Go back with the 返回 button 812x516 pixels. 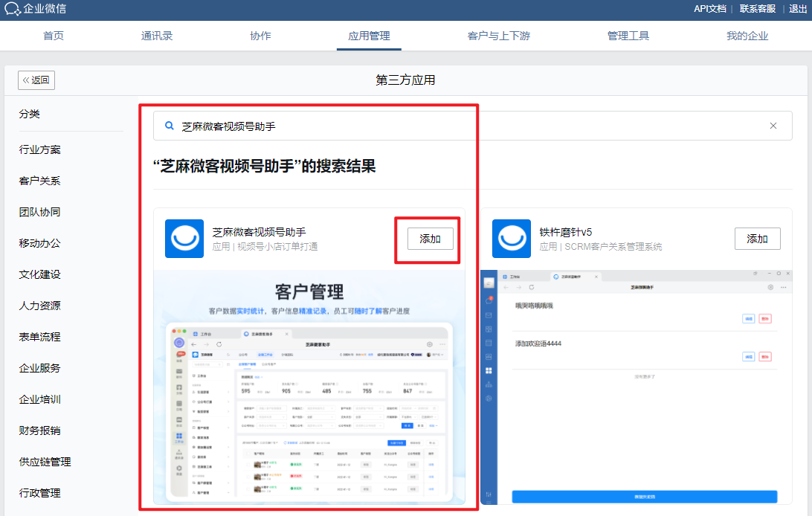(36, 80)
